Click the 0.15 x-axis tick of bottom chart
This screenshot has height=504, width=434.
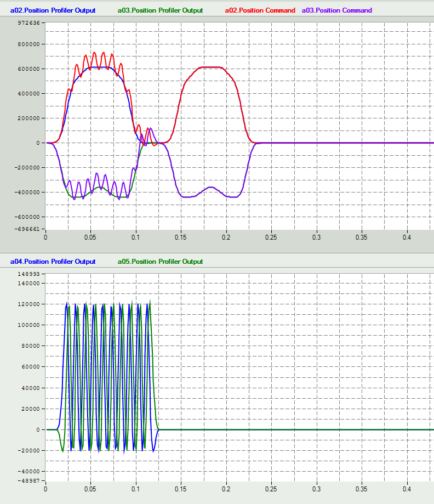(181, 489)
